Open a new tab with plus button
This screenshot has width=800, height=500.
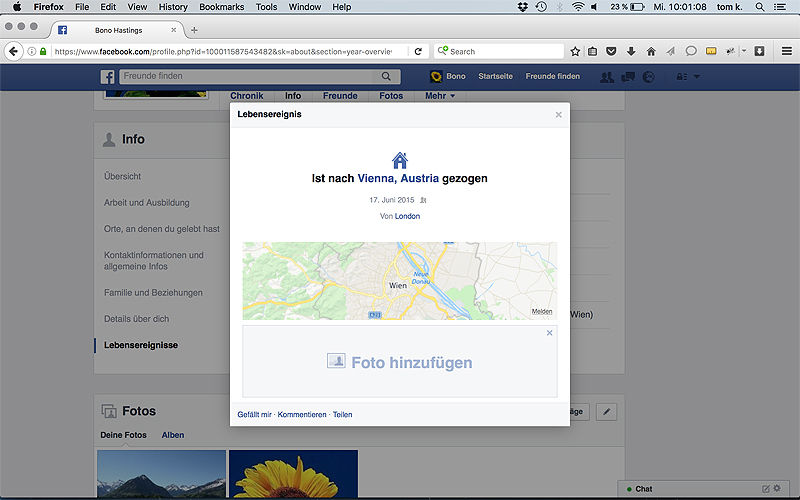(194, 30)
